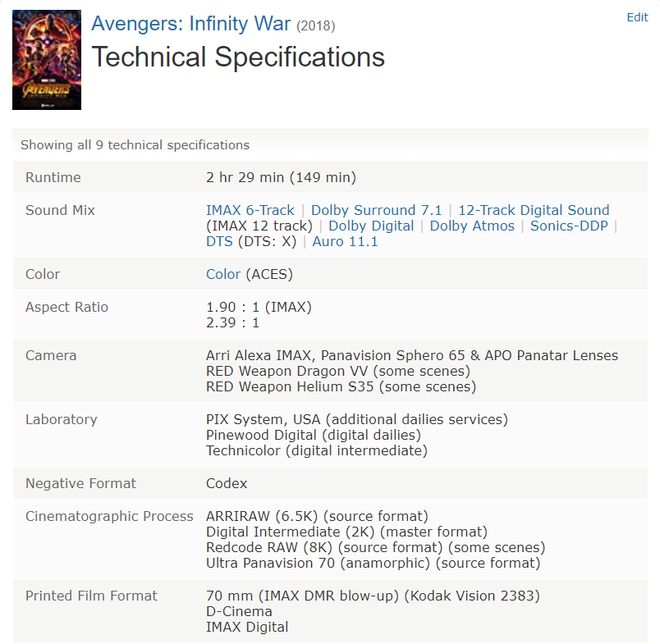This screenshot has height=644, width=660.
Task: Open the DTS sound mix link
Action: [x=219, y=241]
